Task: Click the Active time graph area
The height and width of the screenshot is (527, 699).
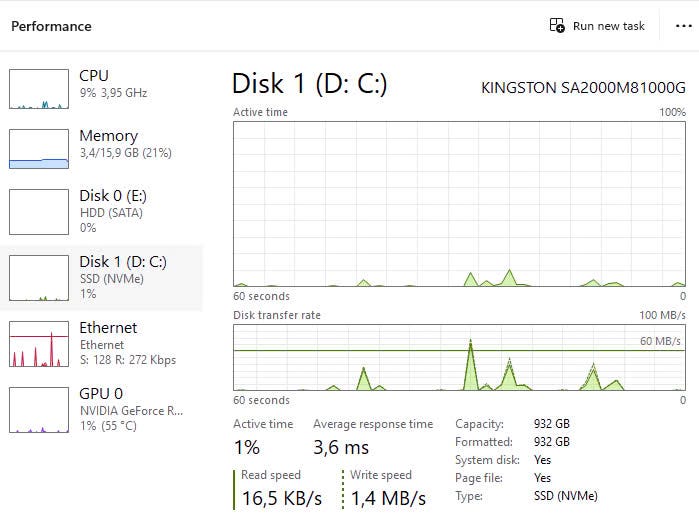Action: (459, 204)
